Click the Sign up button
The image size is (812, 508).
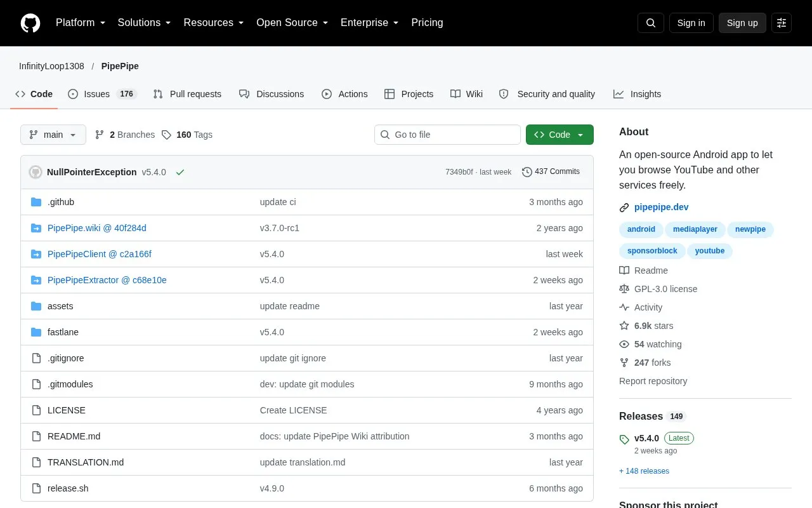[742, 23]
